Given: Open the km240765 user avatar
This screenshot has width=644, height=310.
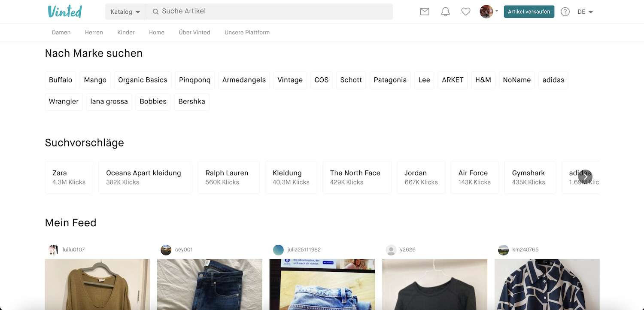Looking at the screenshot, I should point(503,250).
